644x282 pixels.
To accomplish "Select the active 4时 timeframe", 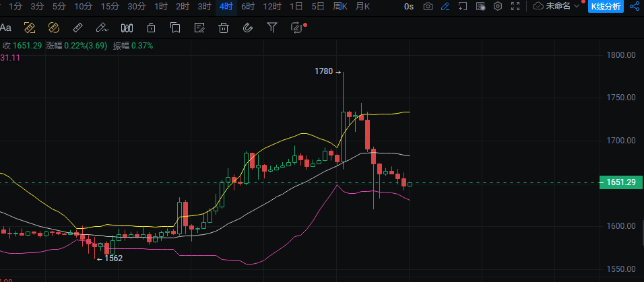I will (226, 6).
